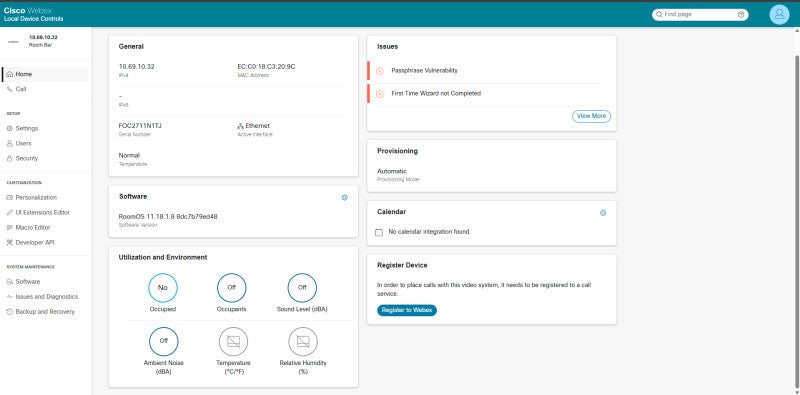Viewport: 800px width, 395px height.
Task: Open First Time Wizard not Completed issue
Action: point(485,94)
